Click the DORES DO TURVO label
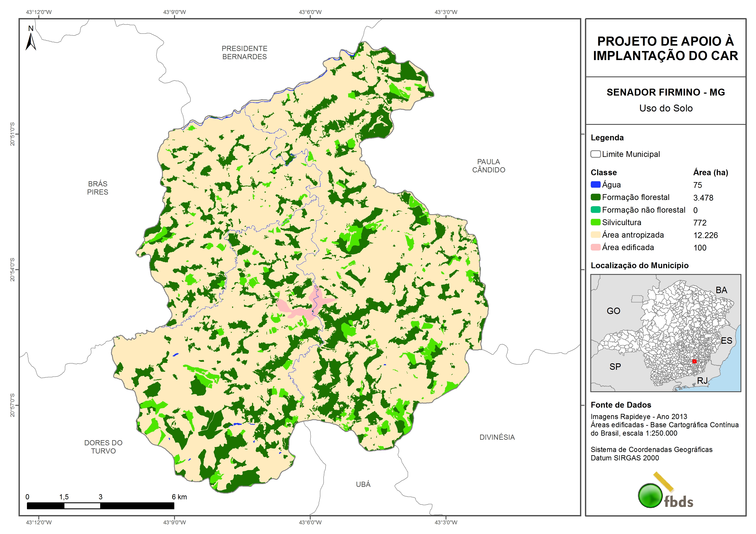Image resolution: width=756 pixels, height=534 pixels. (103, 447)
